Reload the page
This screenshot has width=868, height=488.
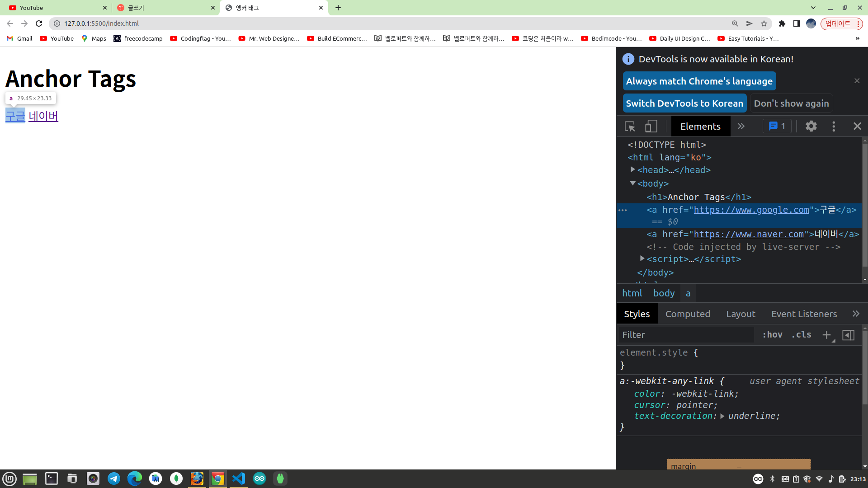click(x=39, y=23)
